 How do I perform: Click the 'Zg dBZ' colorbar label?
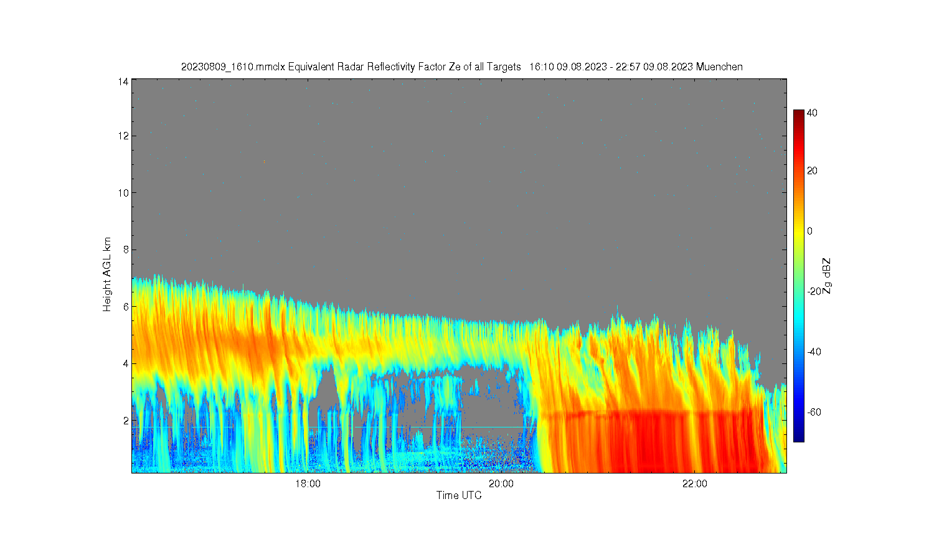(x=826, y=276)
